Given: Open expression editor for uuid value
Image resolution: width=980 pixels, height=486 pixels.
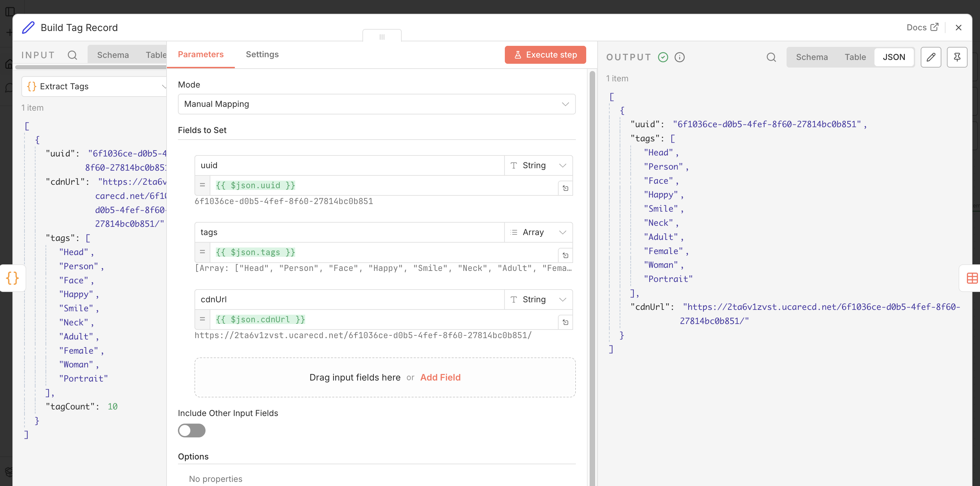Looking at the screenshot, I should [565, 188].
